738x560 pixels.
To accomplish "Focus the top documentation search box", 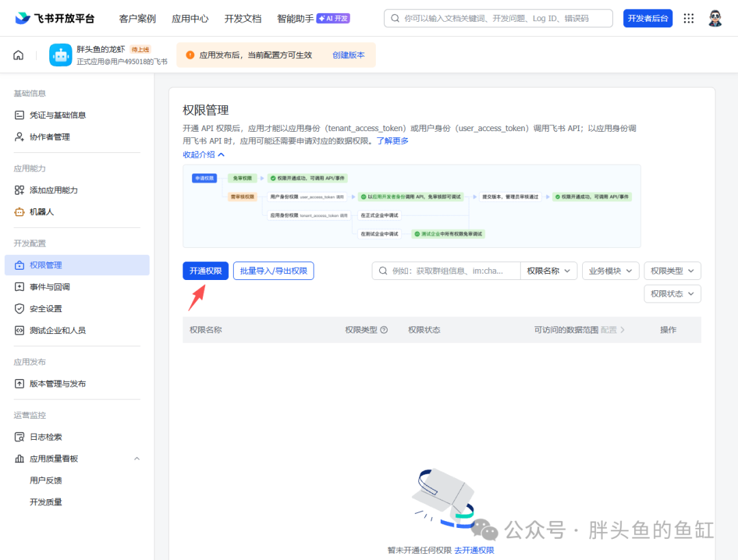I will (498, 18).
